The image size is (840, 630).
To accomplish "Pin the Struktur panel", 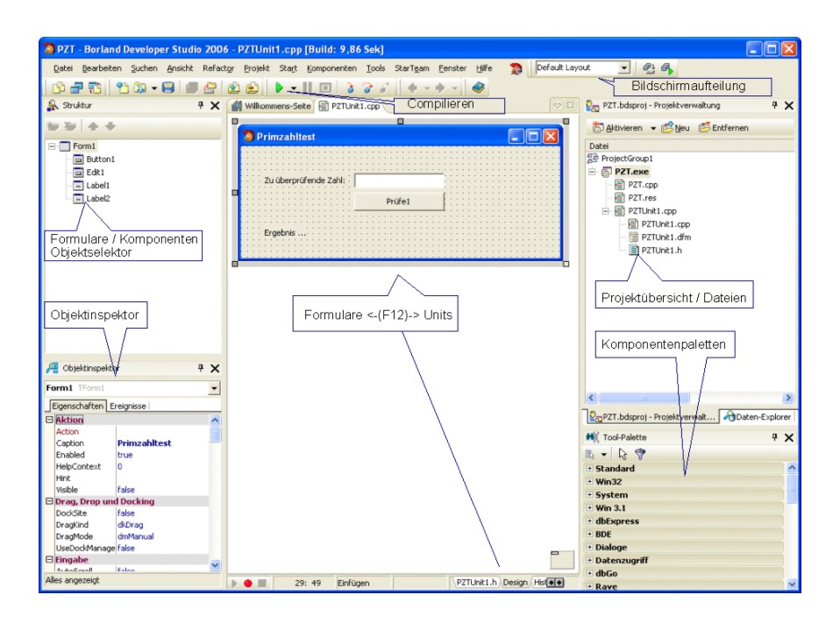I will 201,105.
